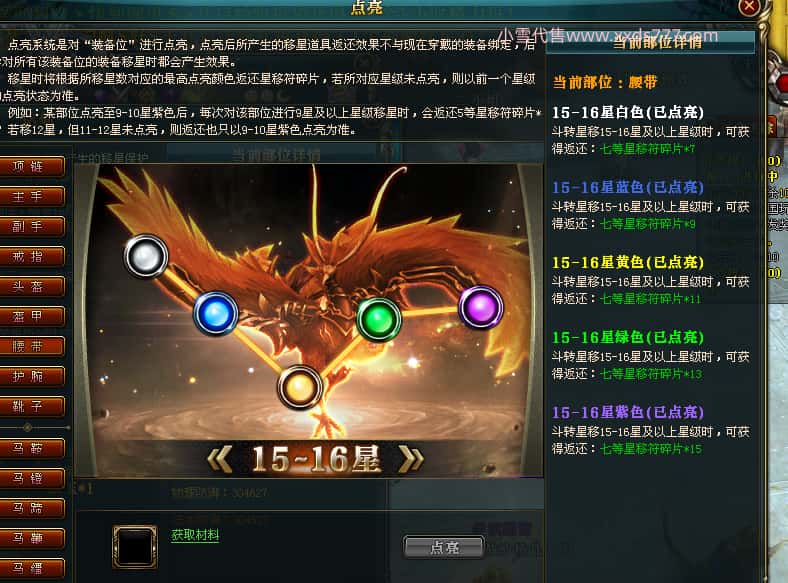Viewport: 788px width, 583px height.
Task: Open the 戒指 equipment tab
Action: coord(32,257)
